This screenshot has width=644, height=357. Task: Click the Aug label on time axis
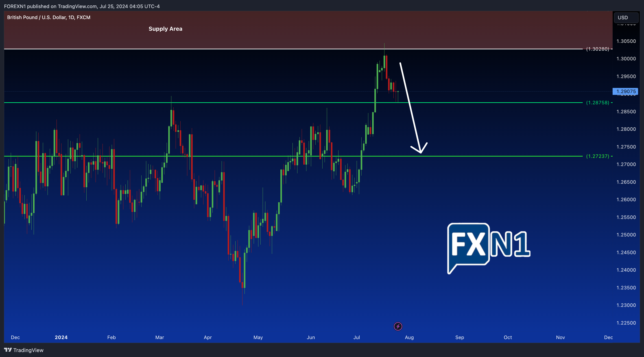point(409,337)
